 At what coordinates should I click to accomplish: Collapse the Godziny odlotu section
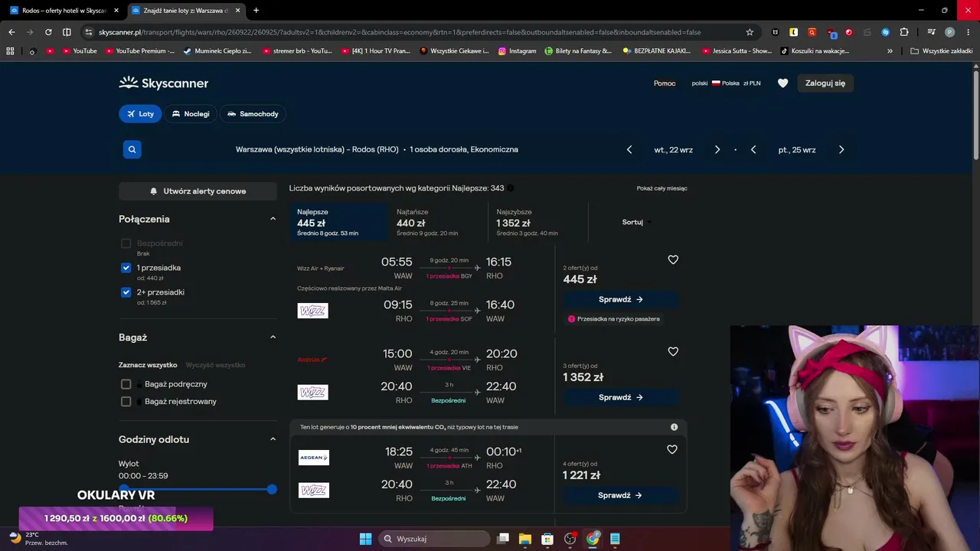[273, 439]
